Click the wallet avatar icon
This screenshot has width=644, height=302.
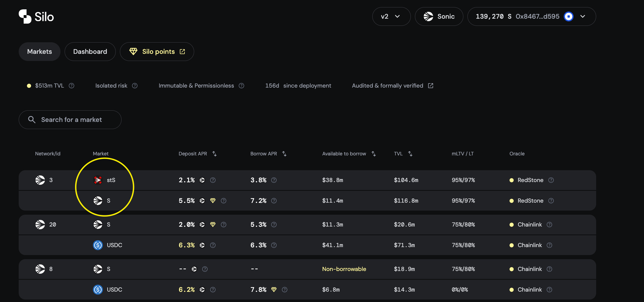tap(569, 16)
